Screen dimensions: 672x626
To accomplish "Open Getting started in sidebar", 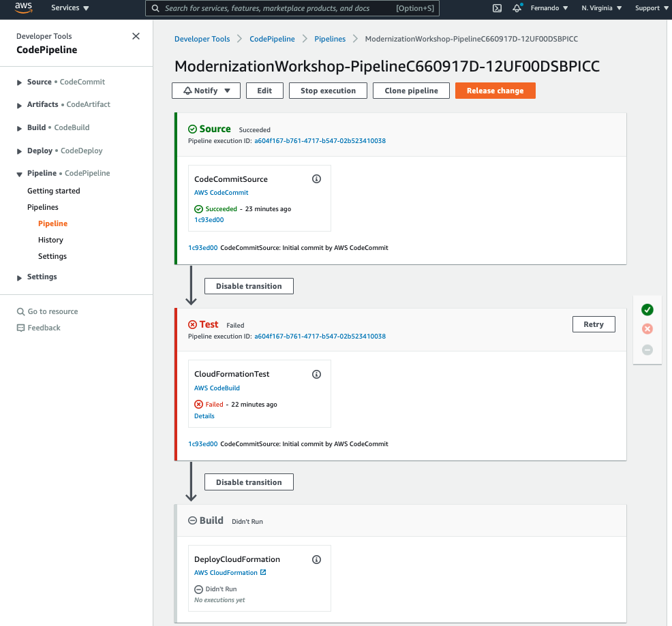I will click(54, 191).
